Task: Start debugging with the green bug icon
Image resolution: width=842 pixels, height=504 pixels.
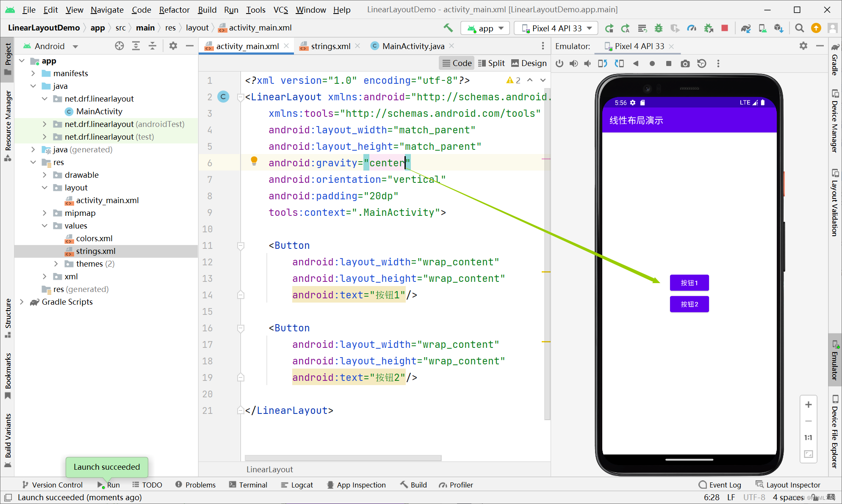Action: [x=659, y=28]
